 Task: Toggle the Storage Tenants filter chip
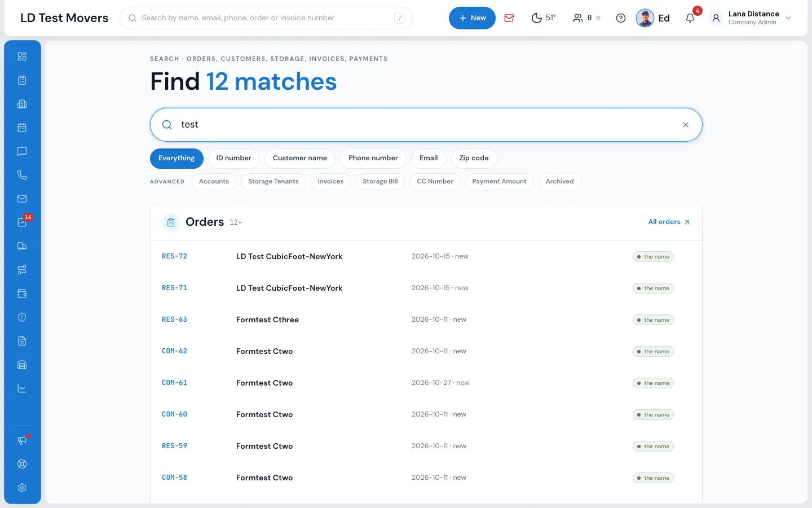[x=273, y=182]
